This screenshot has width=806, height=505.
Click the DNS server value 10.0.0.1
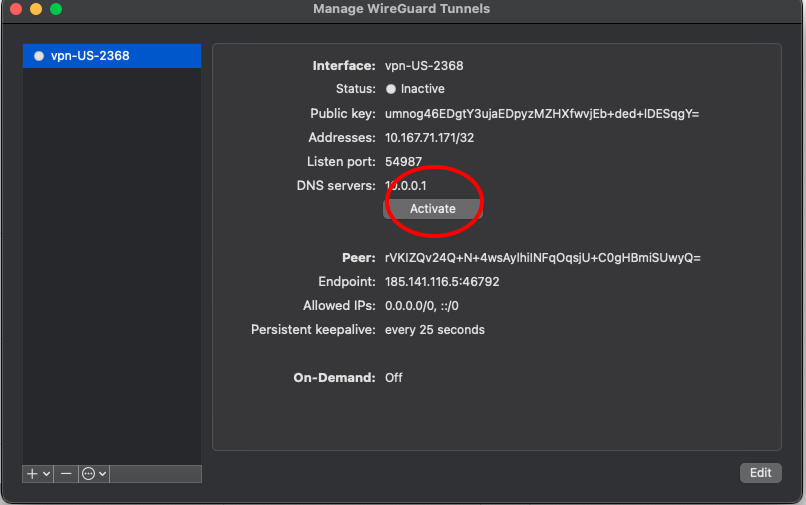pos(406,186)
